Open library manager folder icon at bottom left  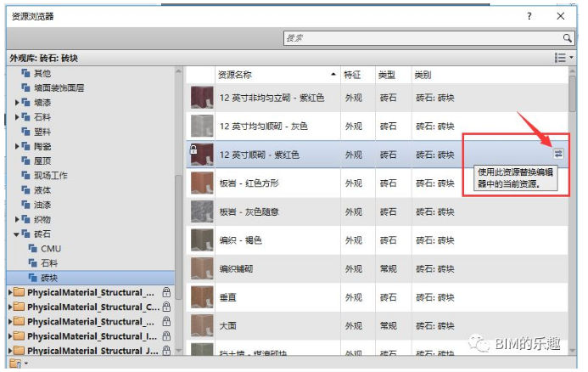[14, 364]
